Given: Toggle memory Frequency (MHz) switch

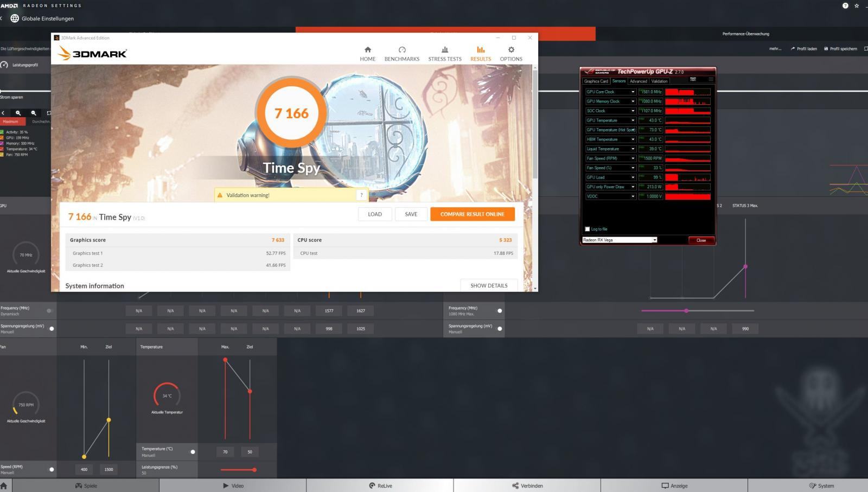Looking at the screenshot, I should click(x=499, y=311).
